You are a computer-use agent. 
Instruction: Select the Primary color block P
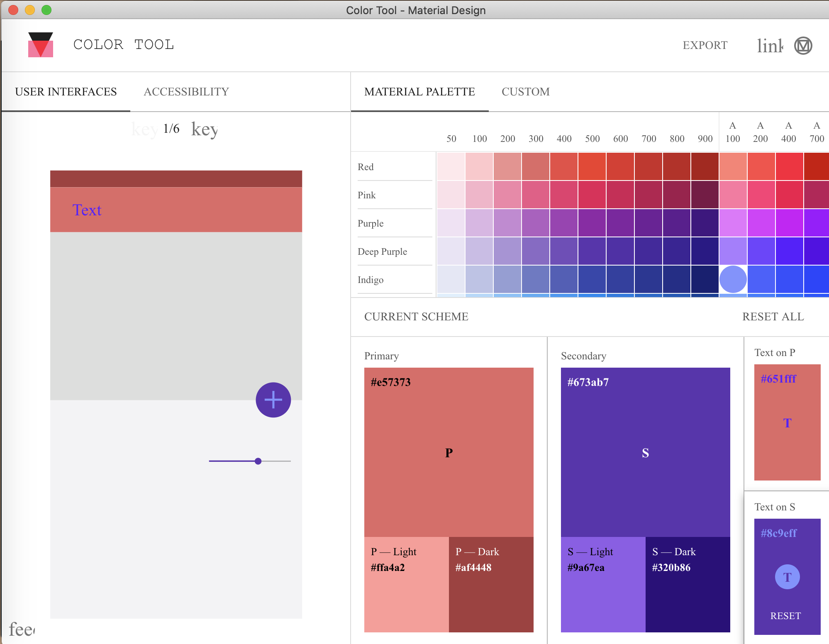[x=449, y=452]
